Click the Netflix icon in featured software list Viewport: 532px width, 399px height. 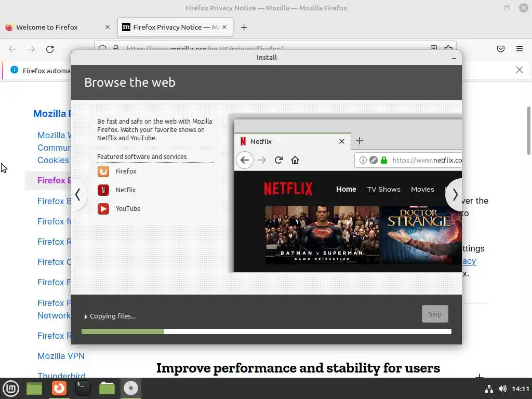[x=103, y=190]
